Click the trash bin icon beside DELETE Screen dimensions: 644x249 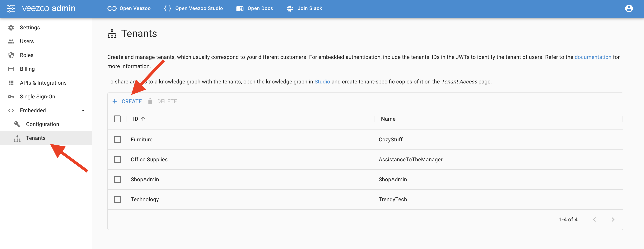pos(150,101)
